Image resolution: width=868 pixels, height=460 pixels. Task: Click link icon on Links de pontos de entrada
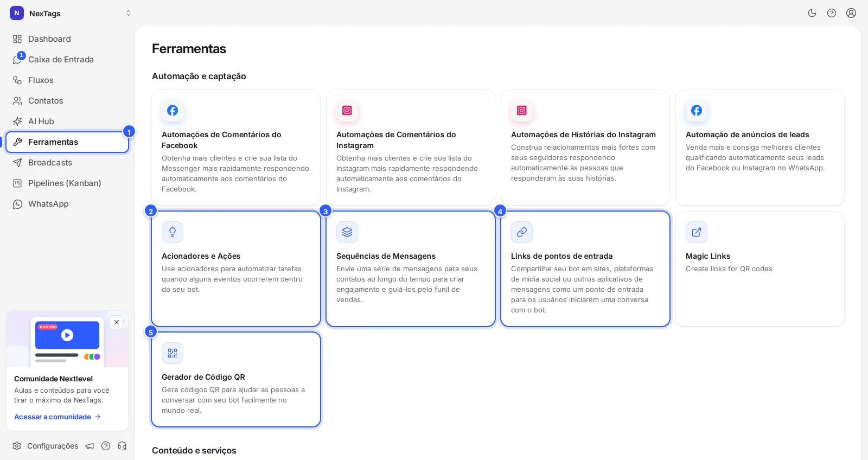522,232
